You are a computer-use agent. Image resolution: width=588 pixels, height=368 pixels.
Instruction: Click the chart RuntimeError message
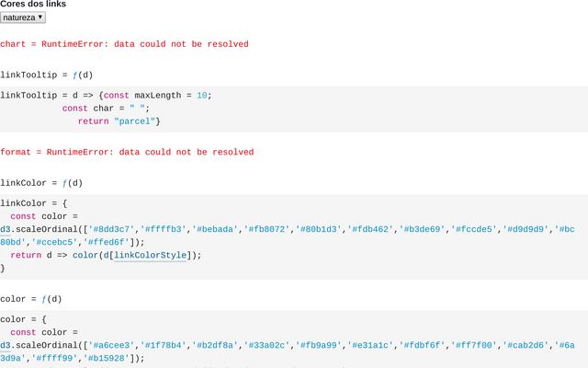pos(124,44)
